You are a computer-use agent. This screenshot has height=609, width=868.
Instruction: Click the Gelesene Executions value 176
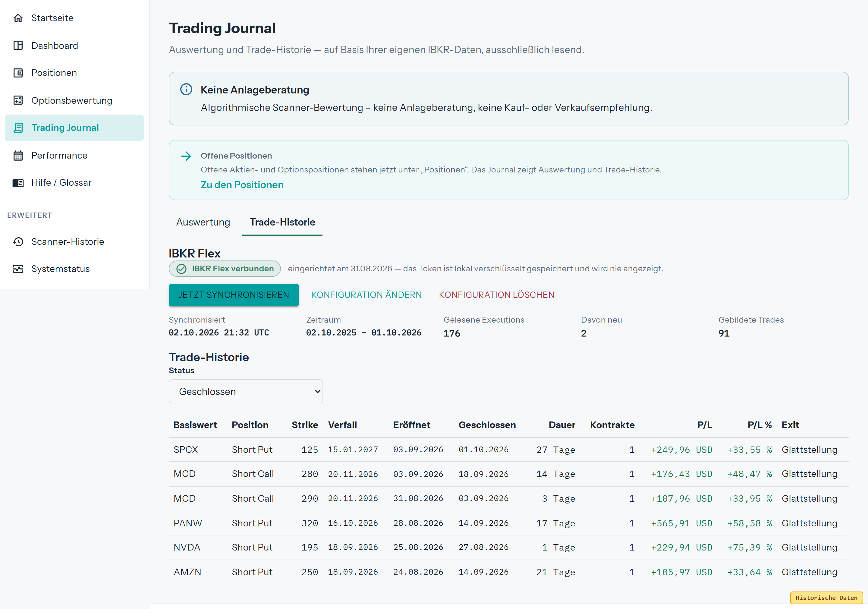tap(452, 333)
